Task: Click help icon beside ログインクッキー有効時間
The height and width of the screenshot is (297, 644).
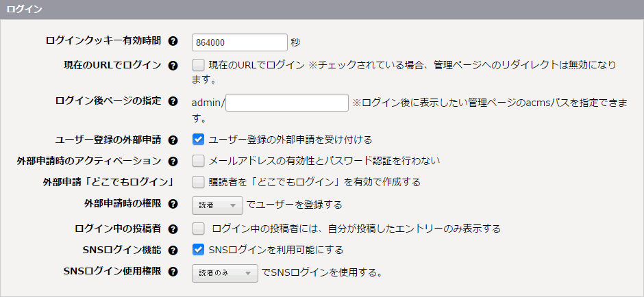Action: (173, 41)
